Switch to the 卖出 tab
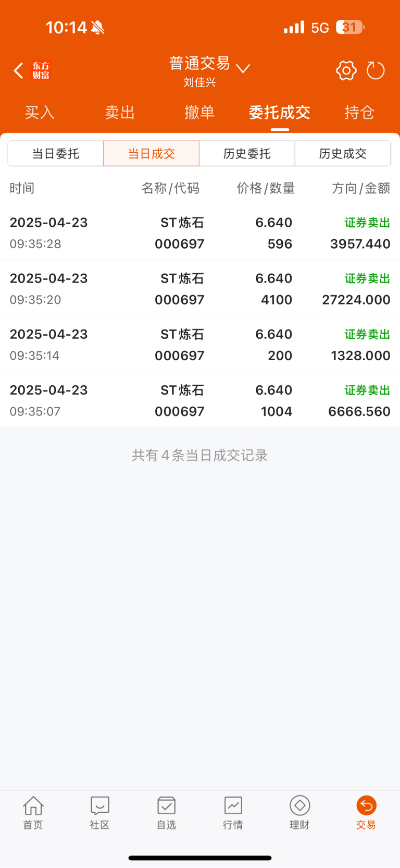Viewport: 400px width, 868px height. pos(120,113)
